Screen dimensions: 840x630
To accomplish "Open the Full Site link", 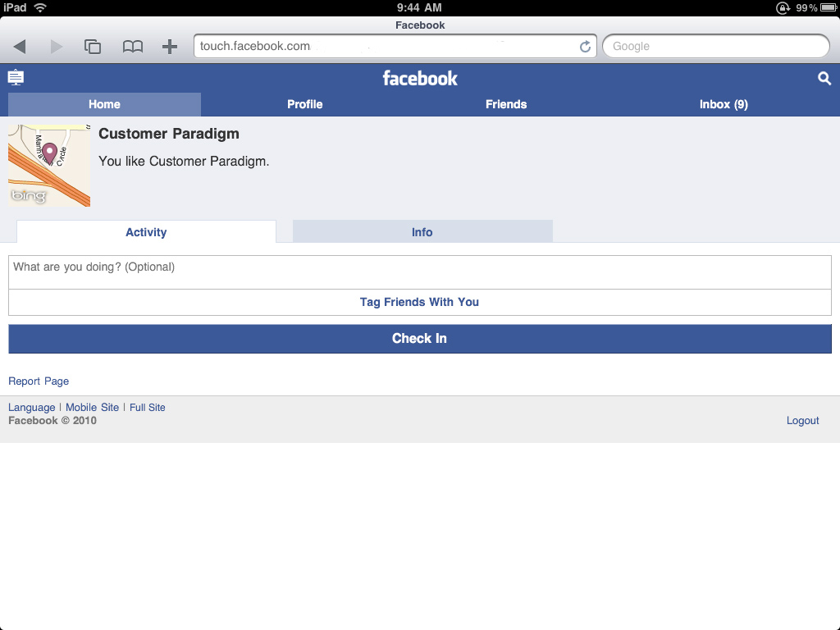I will coord(148,407).
